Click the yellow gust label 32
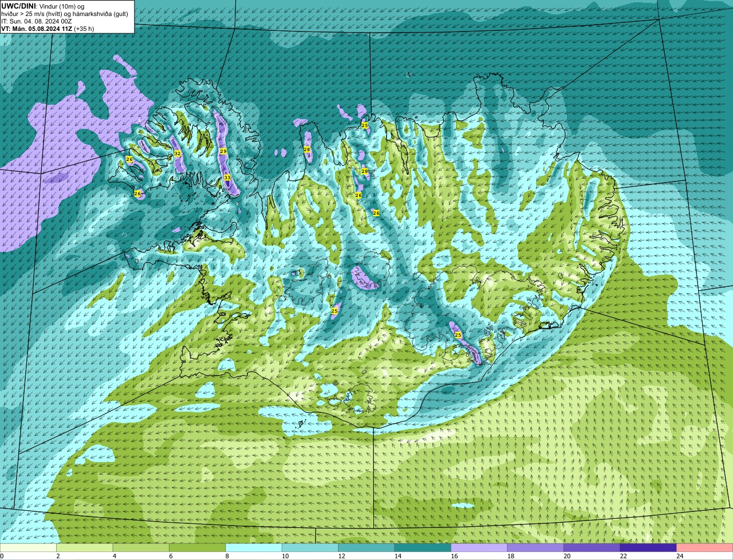 (178, 153)
